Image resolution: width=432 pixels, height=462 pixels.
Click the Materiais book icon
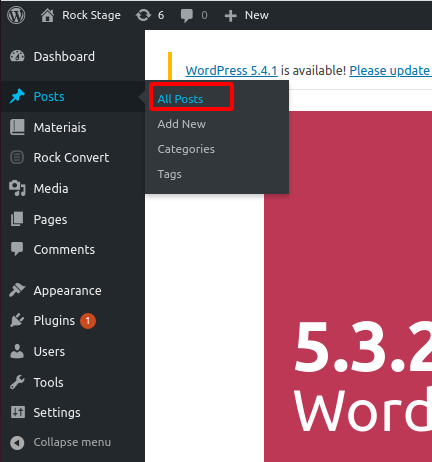click(x=17, y=127)
